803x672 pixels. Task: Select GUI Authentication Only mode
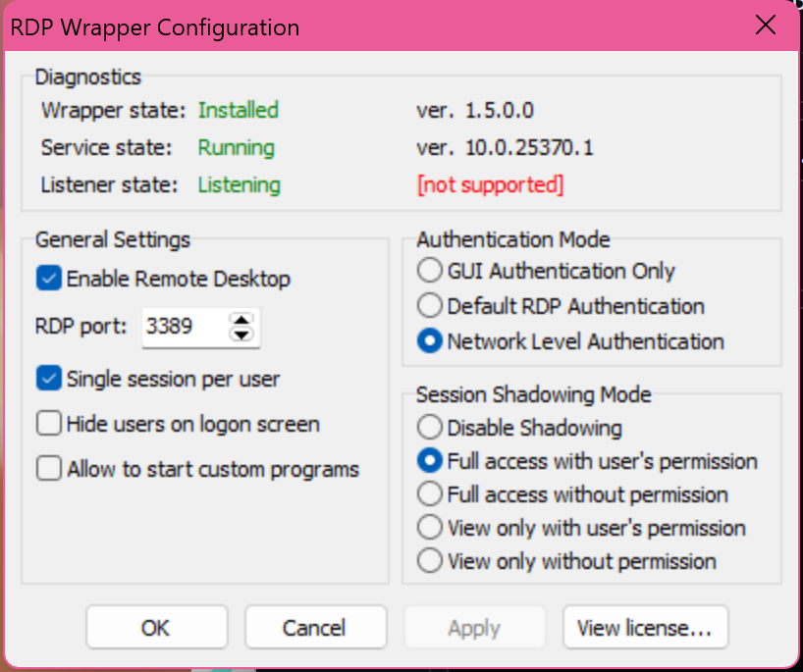[x=428, y=270]
